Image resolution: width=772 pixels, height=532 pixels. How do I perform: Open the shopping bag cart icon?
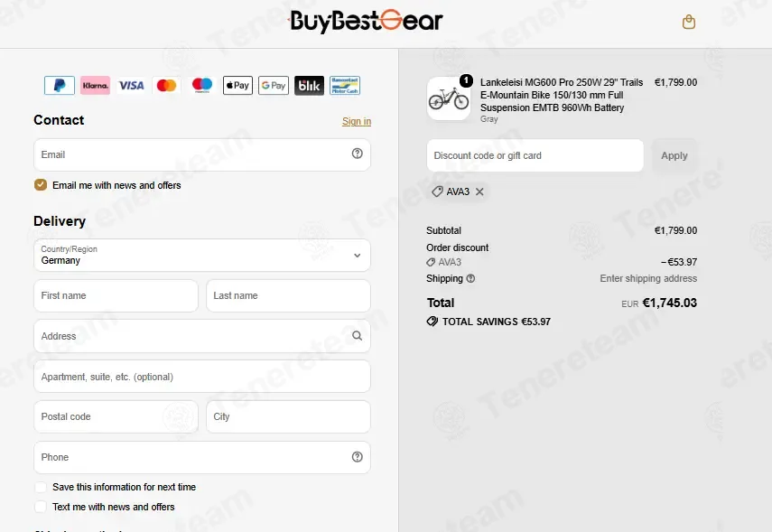point(689,23)
